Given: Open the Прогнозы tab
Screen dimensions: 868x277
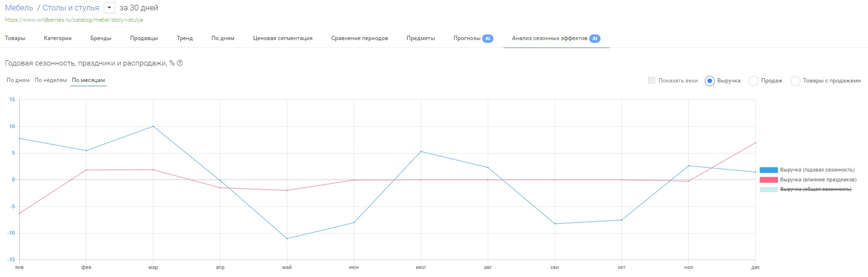Looking at the screenshot, I should (x=467, y=38).
